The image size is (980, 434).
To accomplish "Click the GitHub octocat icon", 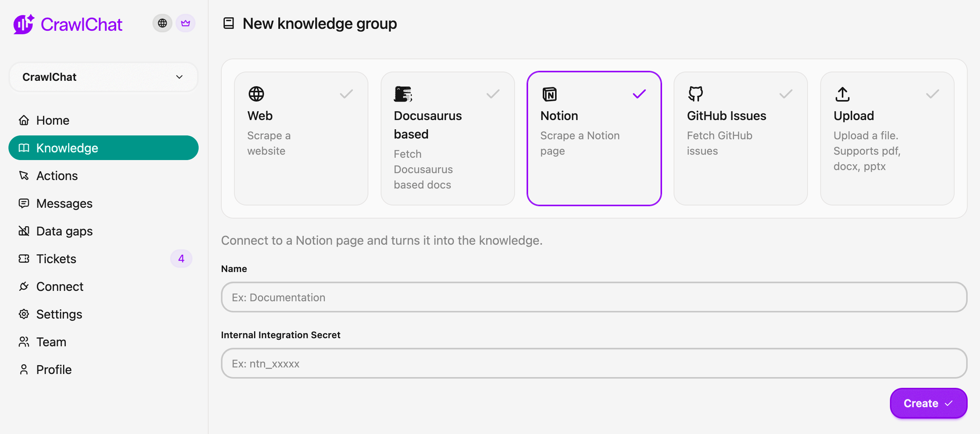I will click(x=696, y=94).
